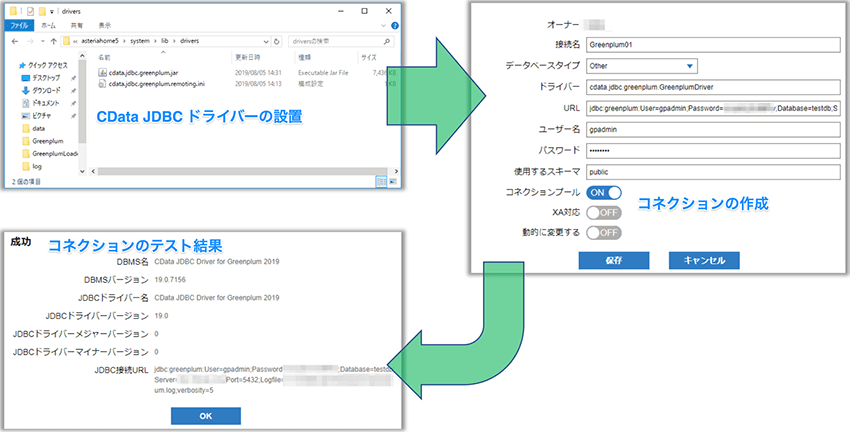The width and height of the screenshot is (850, 432).
Task: Open the GreenplumLoad folder in navigation pane
Action: point(55,153)
